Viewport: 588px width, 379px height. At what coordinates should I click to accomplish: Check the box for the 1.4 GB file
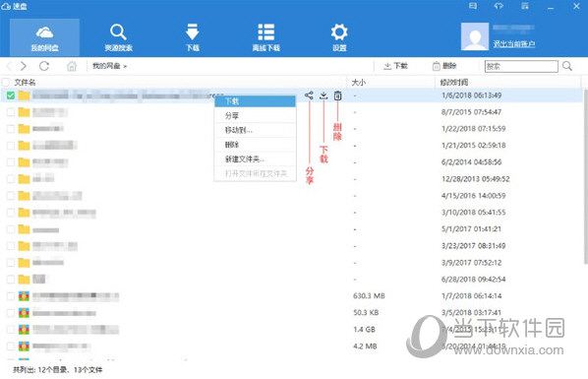11,330
